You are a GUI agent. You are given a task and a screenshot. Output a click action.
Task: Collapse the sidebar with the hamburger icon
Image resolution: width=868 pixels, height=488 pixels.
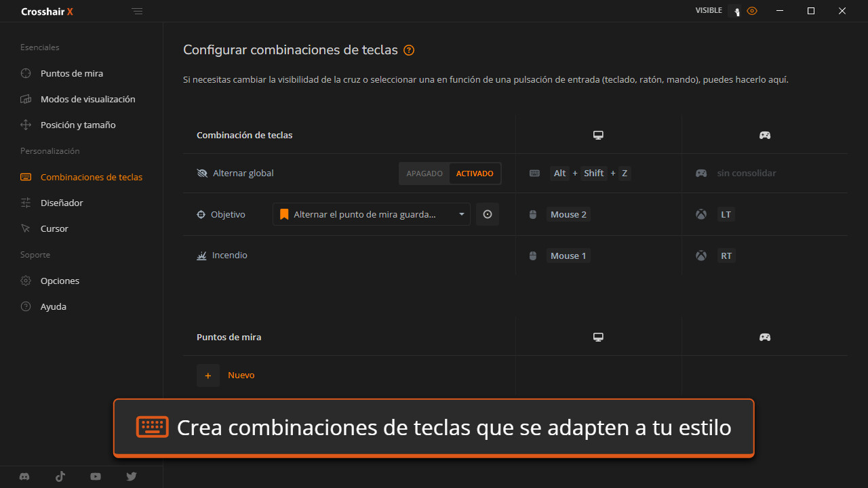[x=138, y=12]
